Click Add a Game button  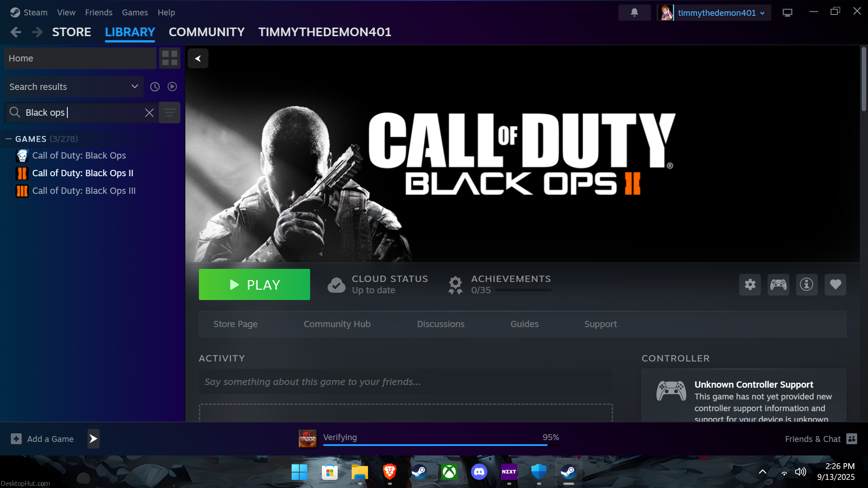pos(42,439)
